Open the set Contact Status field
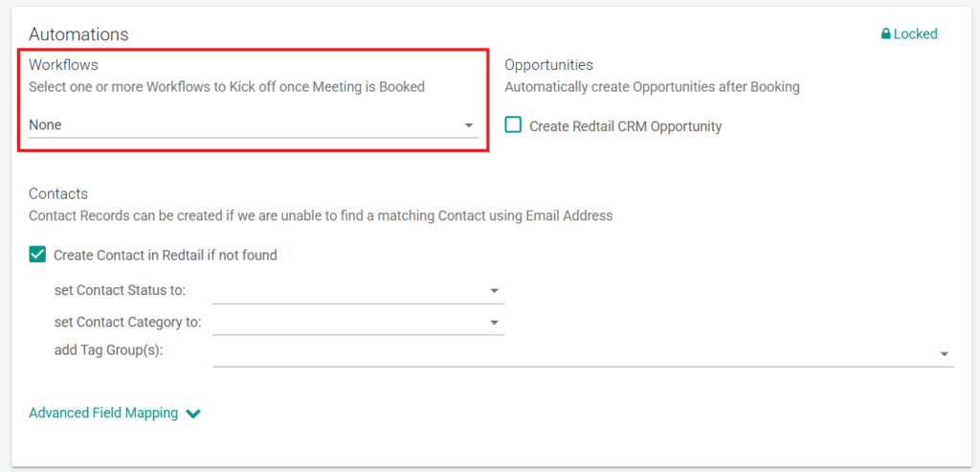980x472 pixels. click(349, 290)
